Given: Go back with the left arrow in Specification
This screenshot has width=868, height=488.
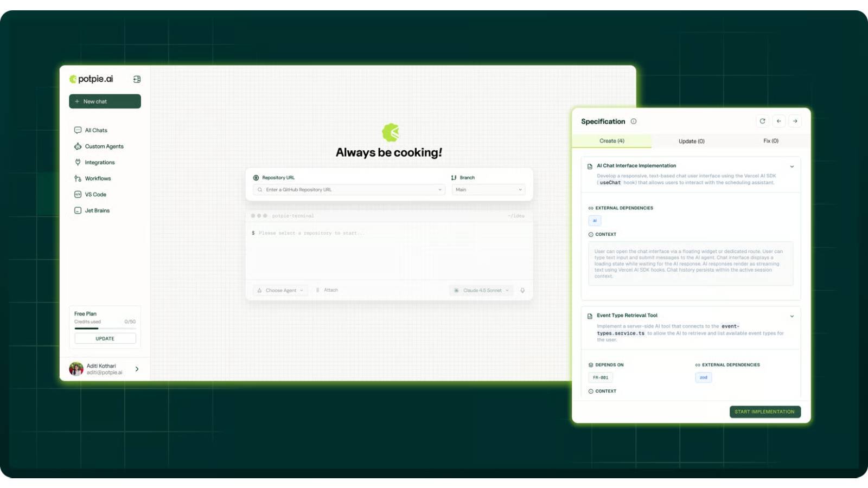Looking at the screenshot, I should click(x=778, y=121).
